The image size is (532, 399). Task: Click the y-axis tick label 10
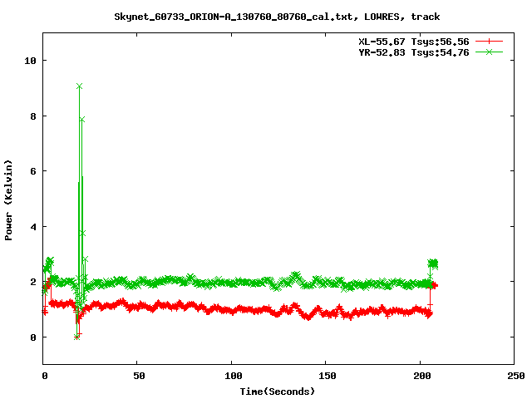30,61
